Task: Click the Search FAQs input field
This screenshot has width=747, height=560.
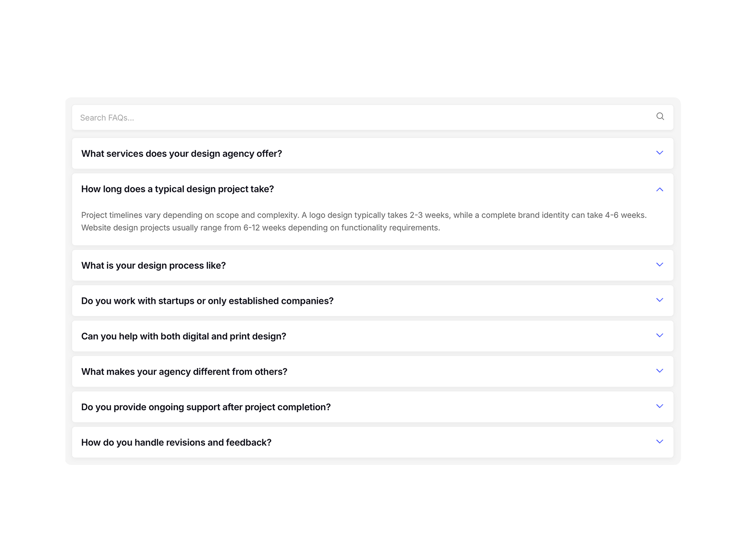Action: click(327, 117)
